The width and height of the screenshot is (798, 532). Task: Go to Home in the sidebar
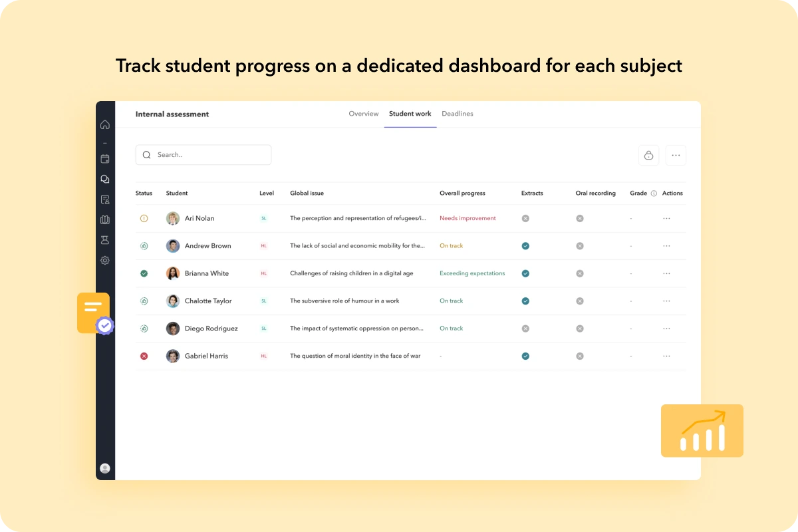click(x=105, y=124)
